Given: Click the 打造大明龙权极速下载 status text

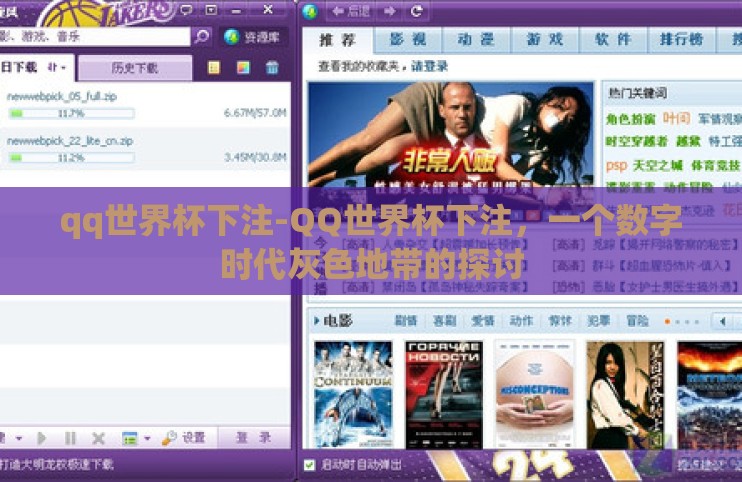Looking at the screenshot, I should (x=57, y=464).
